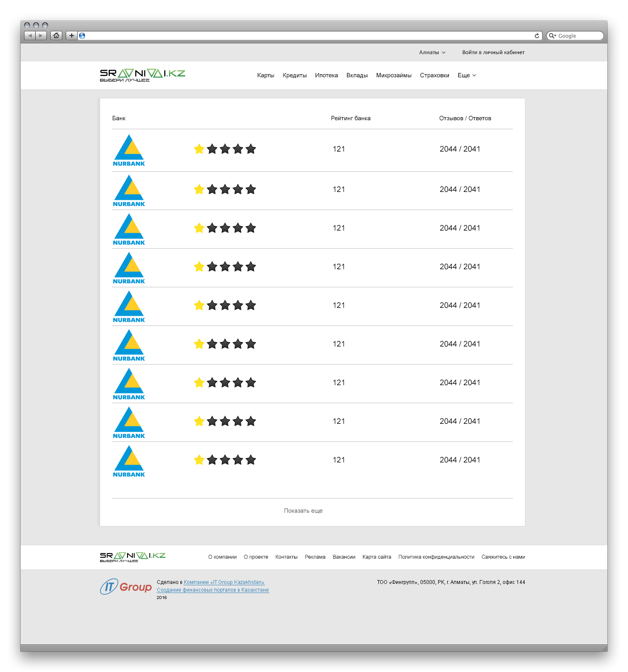Screen dimensions: 628x672
Task: Navigate to the Вклады section
Action: point(357,75)
